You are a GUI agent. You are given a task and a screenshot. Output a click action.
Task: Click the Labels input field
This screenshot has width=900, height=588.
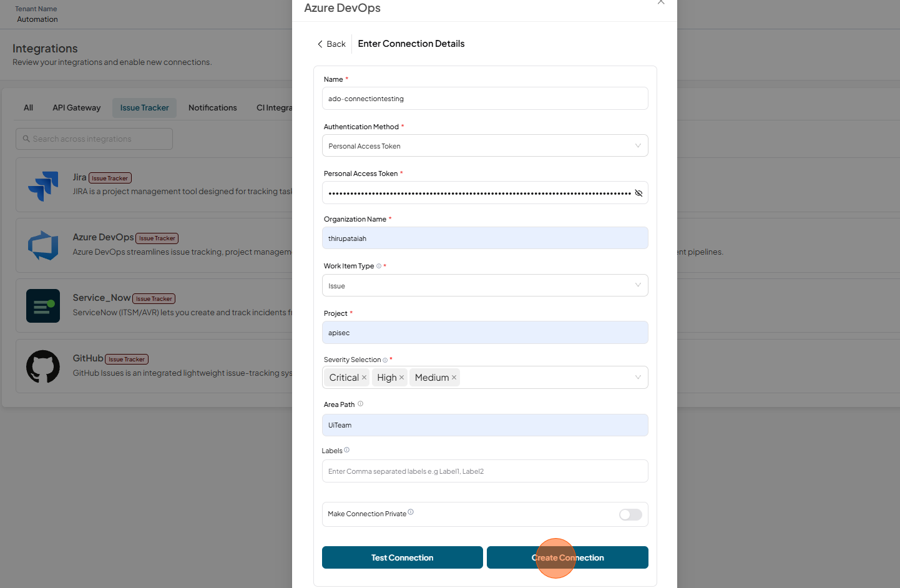485,471
